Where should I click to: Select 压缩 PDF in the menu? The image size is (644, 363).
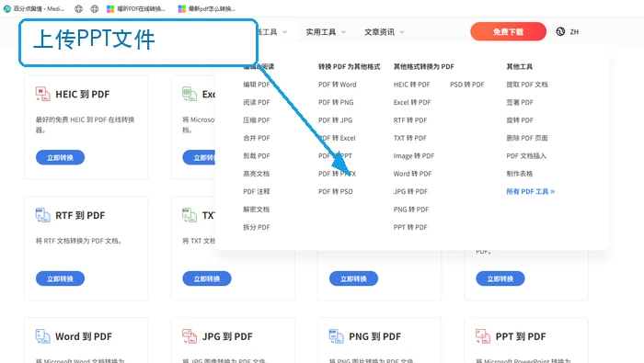257,120
